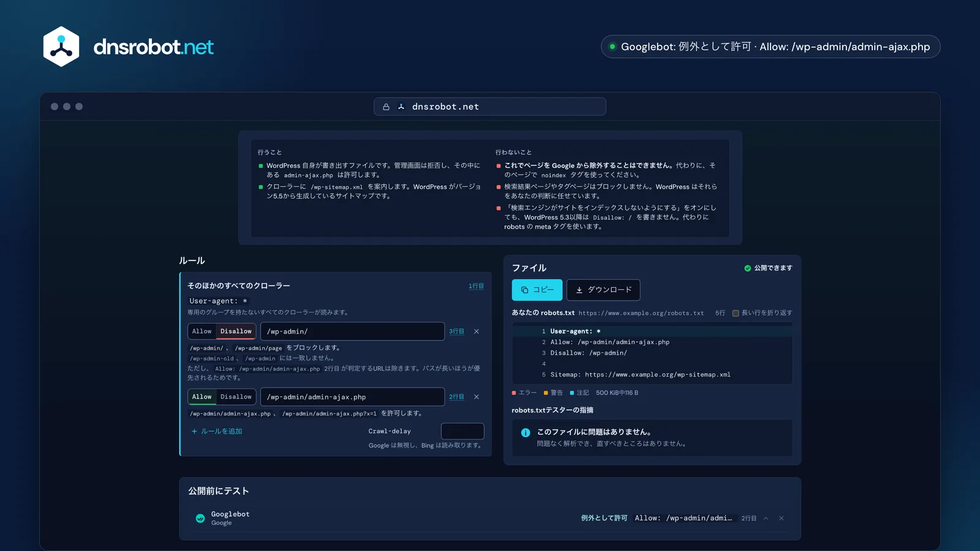Open the 2行目 link for admin-ajax rule
980x551 pixels.
click(x=456, y=397)
